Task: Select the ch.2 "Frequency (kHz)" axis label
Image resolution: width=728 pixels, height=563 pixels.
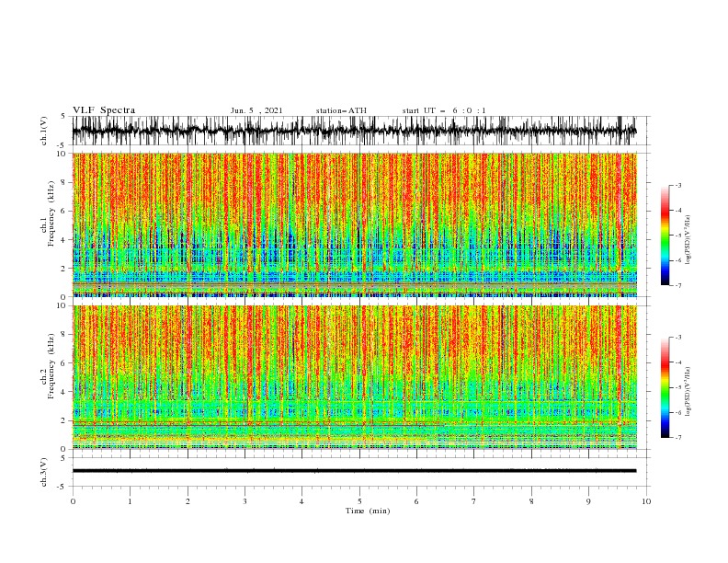Action: (x=51, y=366)
